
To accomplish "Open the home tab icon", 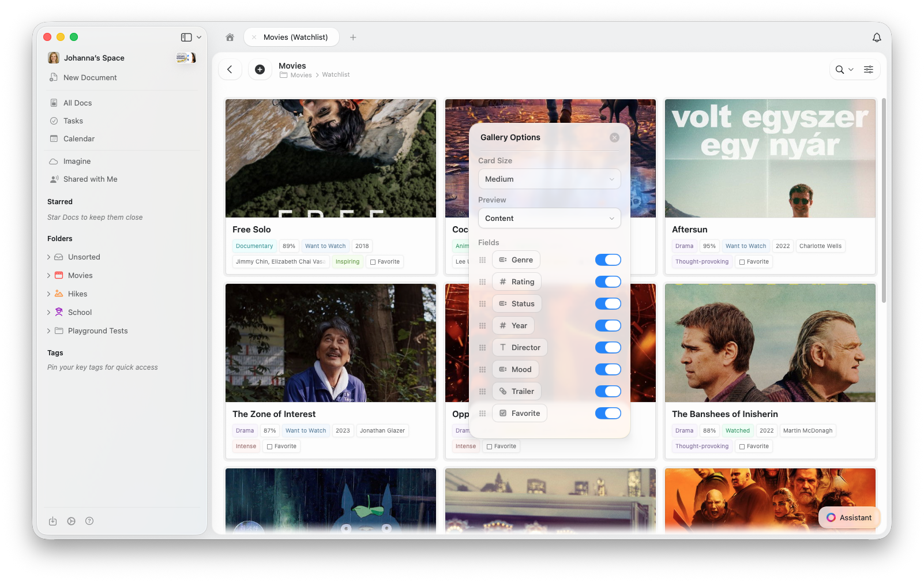I will (x=230, y=37).
